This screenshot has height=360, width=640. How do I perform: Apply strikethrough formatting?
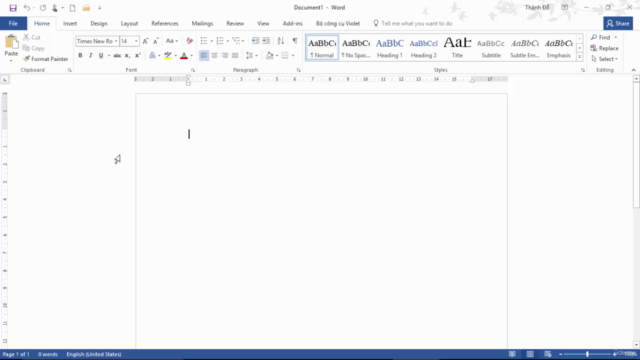(117, 56)
